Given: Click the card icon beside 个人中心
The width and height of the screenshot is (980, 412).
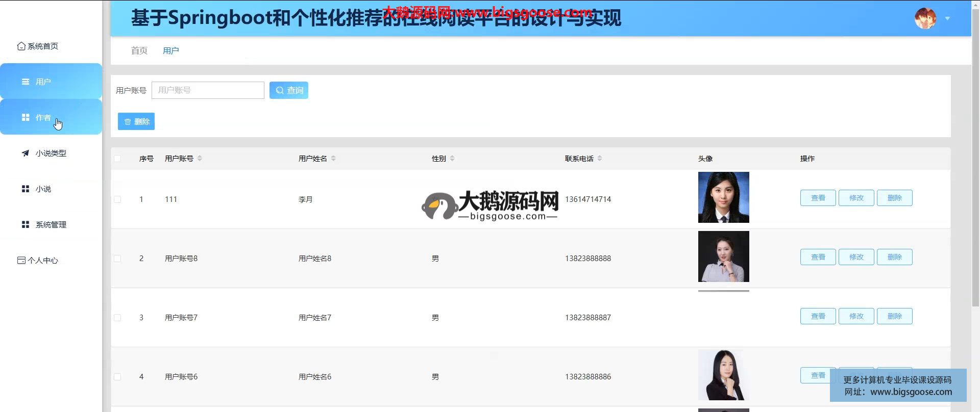Looking at the screenshot, I should coord(21,261).
